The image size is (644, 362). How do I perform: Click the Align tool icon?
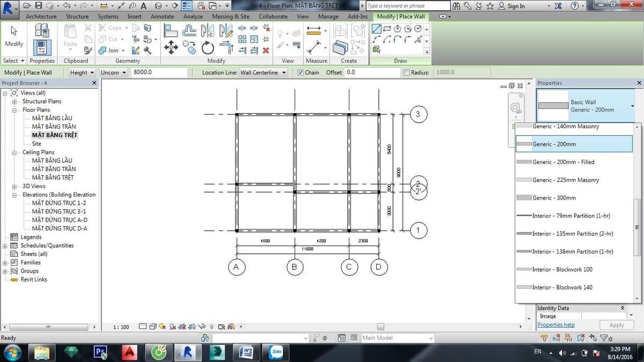[171, 31]
